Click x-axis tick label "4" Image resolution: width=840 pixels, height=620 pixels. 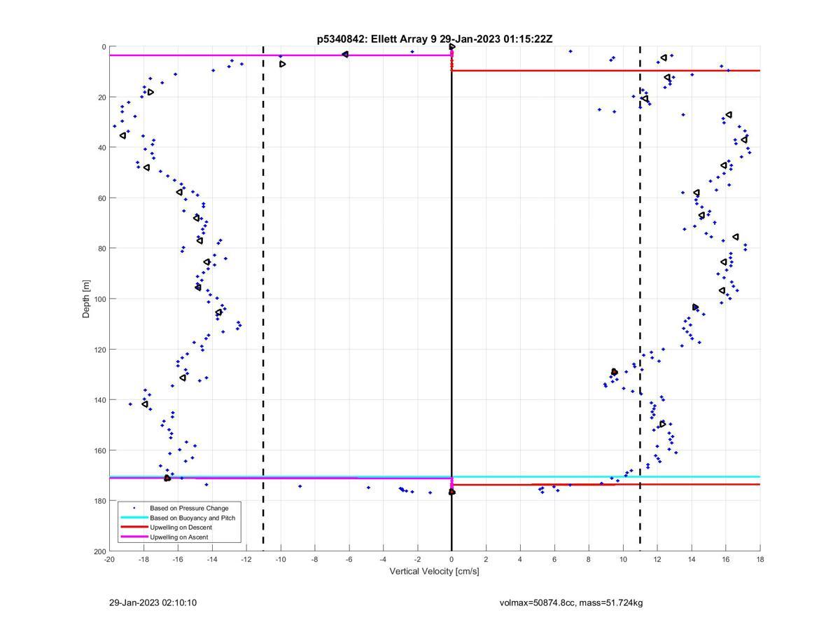pos(520,559)
